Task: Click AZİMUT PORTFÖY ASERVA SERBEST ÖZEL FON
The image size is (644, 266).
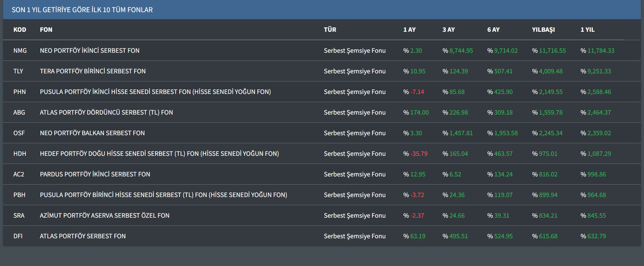Action: tap(105, 216)
